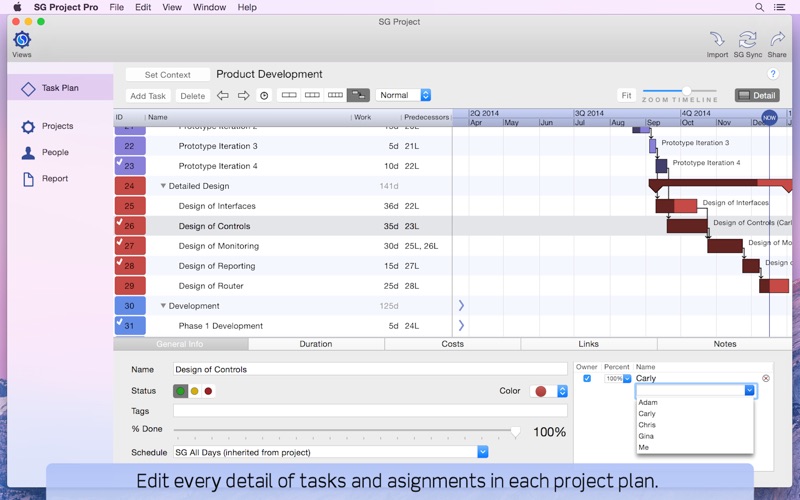The height and width of the screenshot is (500, 800).
Task: Toggle checkmark on task 31 badge
Action: tap(119, 322)
